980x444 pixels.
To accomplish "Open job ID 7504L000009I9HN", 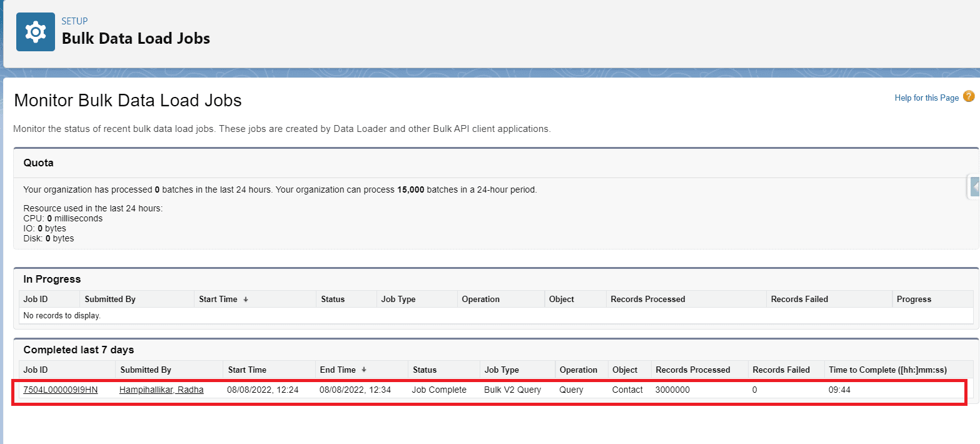I will coord(60,390).
